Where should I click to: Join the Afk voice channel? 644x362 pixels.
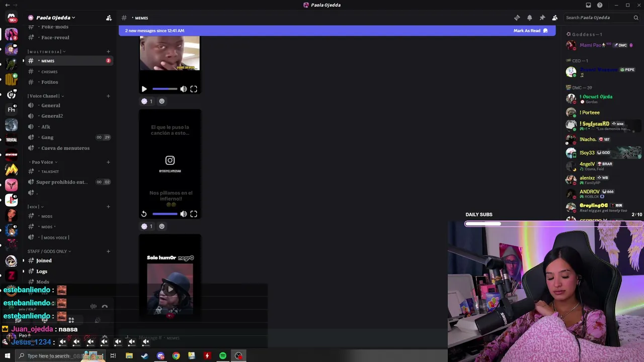point(69,127)
